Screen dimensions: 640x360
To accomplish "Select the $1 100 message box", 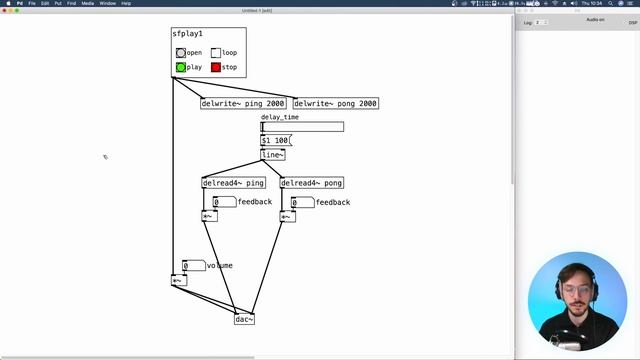I will pyautogui.click(x=276, y=140).
